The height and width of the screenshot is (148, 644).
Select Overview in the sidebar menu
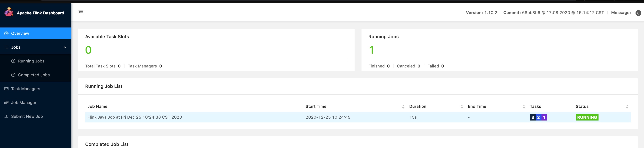coord(35,33)
